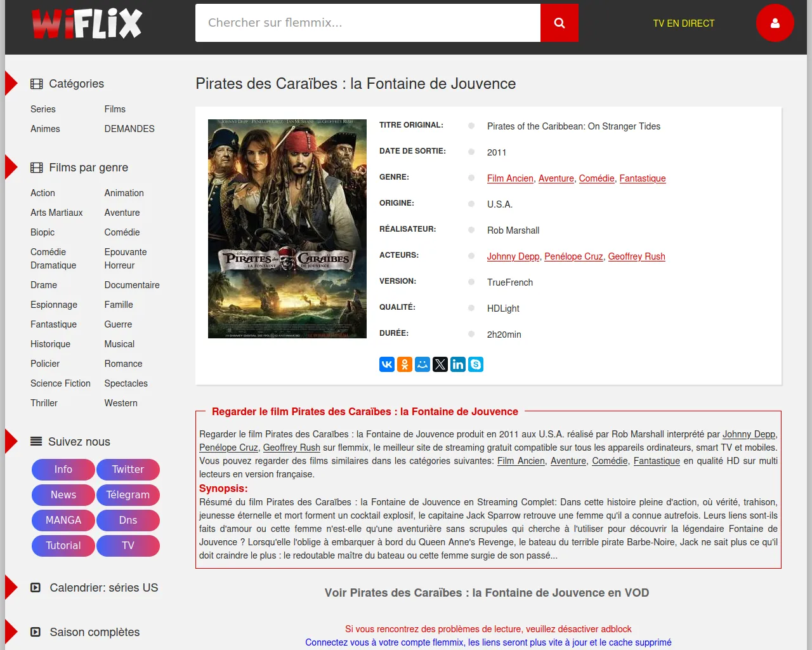Select Epouvante Horreur genre
812x650 pixels.
[x=126, y=258]
